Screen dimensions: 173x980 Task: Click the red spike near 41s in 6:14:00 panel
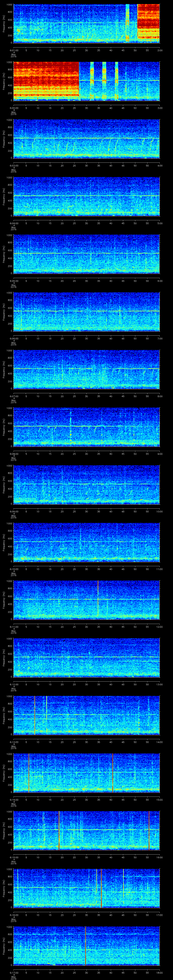coord(113,773)
